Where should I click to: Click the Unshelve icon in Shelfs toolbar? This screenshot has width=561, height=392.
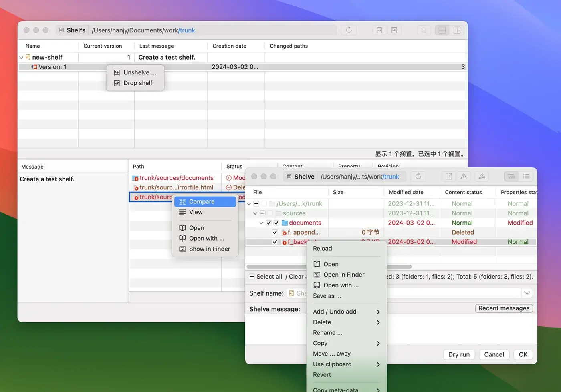coord(379,30)
